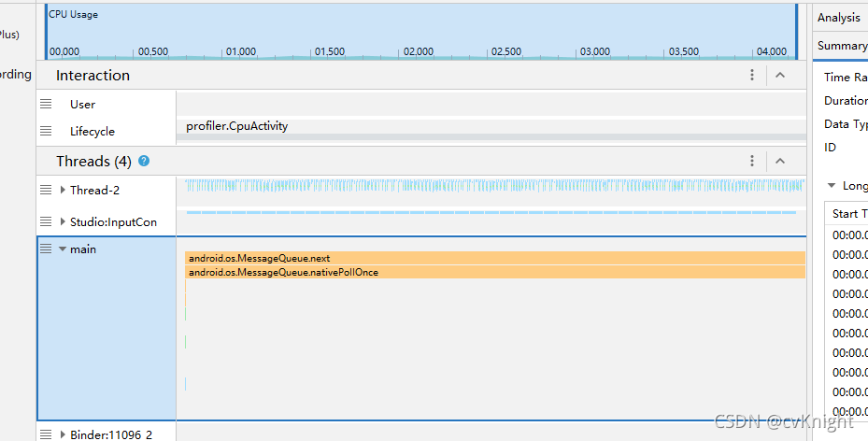Collapse the main thread
The width and height of the screenshot is (868, 441).
click(63, 249)
